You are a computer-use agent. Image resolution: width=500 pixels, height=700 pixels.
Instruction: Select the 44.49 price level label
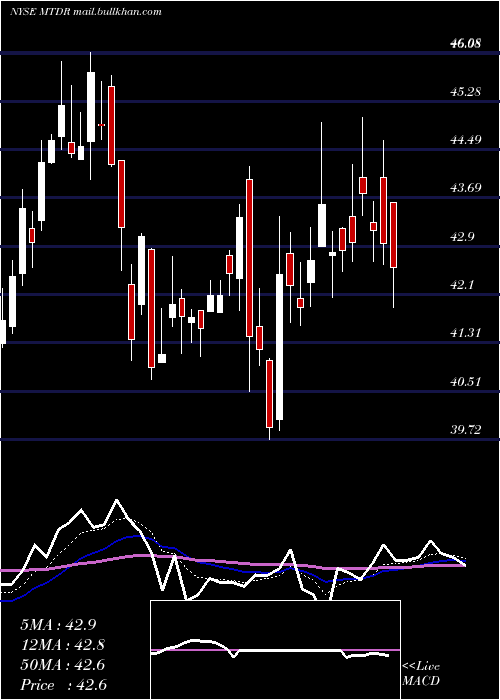click(466, 140)
